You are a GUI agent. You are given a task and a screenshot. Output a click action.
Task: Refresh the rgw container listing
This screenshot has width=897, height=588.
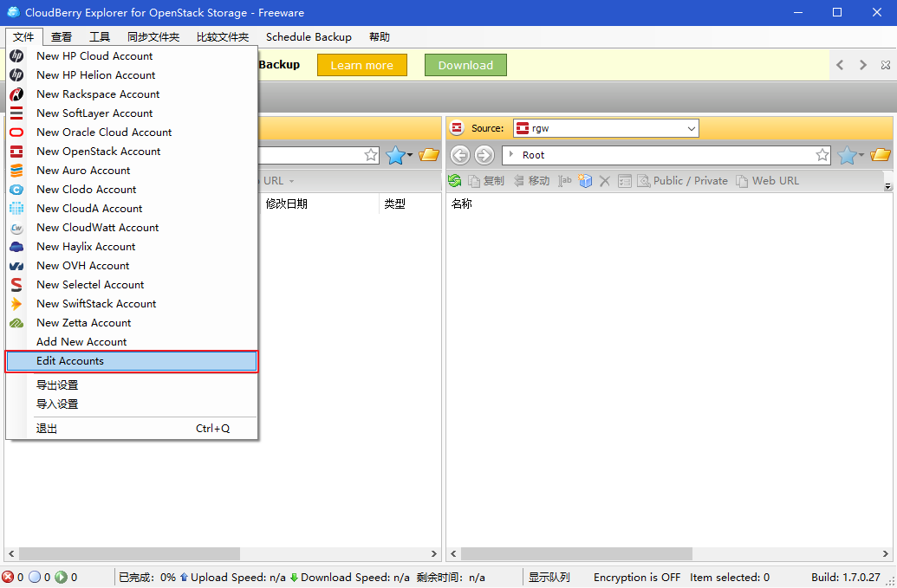point(455,180)
